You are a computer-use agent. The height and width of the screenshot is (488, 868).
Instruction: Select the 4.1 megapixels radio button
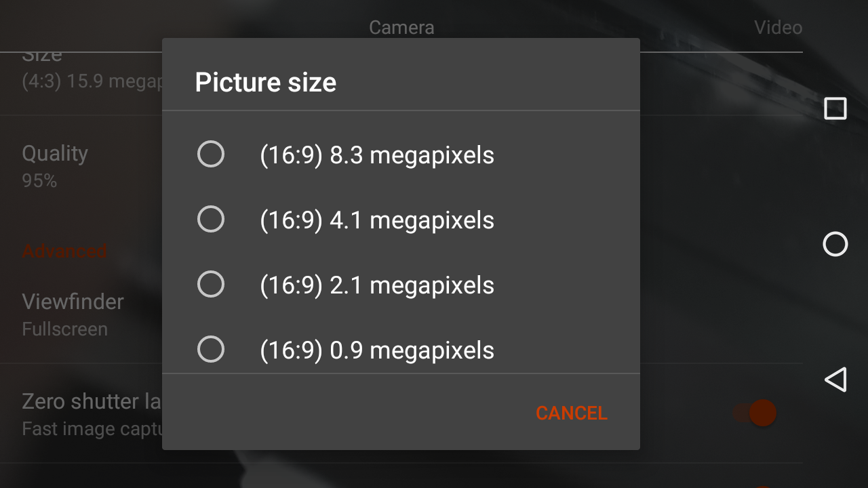tap(211, 219)
